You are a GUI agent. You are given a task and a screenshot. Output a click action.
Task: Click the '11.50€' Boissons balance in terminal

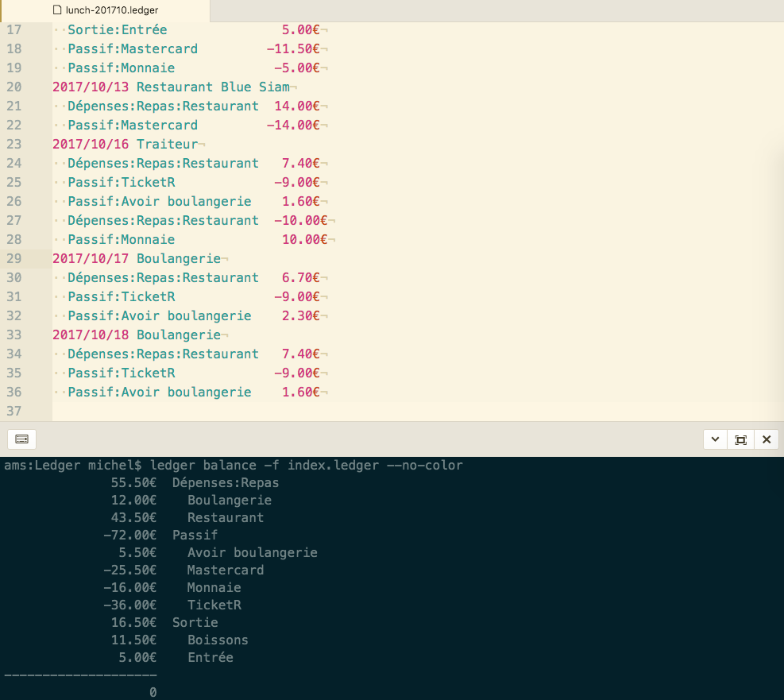[x=133, y=640]
